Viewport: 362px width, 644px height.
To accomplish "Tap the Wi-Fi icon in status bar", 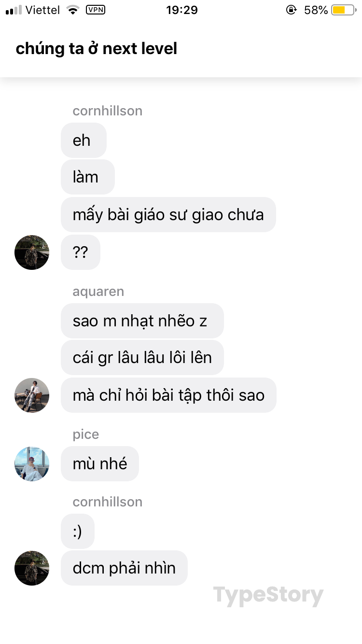I will coord(73,10).
